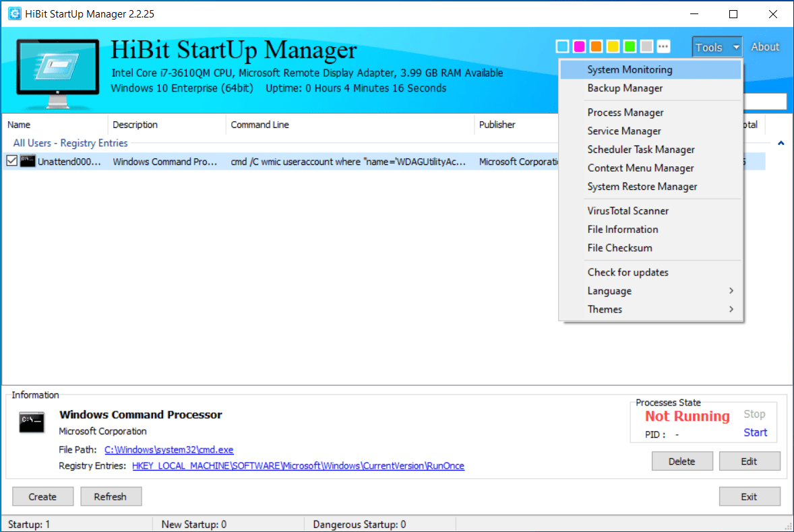The image size is (794, 532).
Task: Open the Tools dropdown menu
Action: (x=717, y=47)
